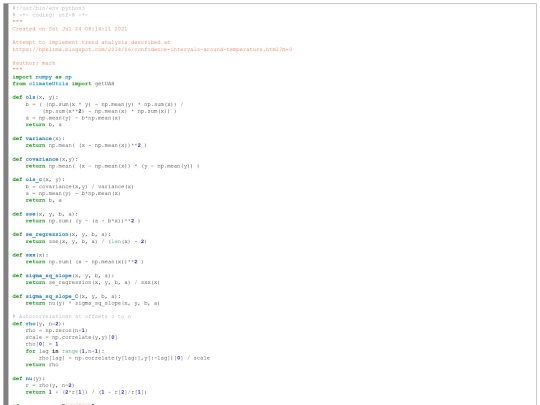Click the 'coding: utf-8' comment line
Viewport: 540px width, 405px height.
[x=50, y=15]
